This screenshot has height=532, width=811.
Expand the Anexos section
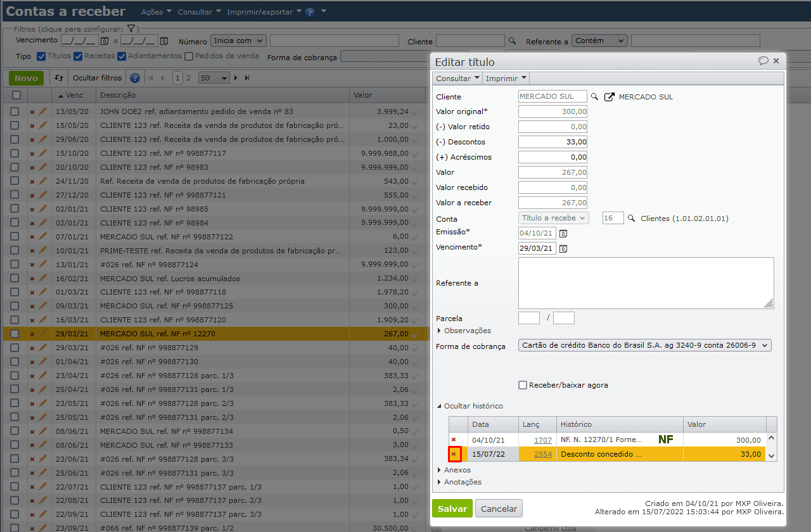coord(454,470)
